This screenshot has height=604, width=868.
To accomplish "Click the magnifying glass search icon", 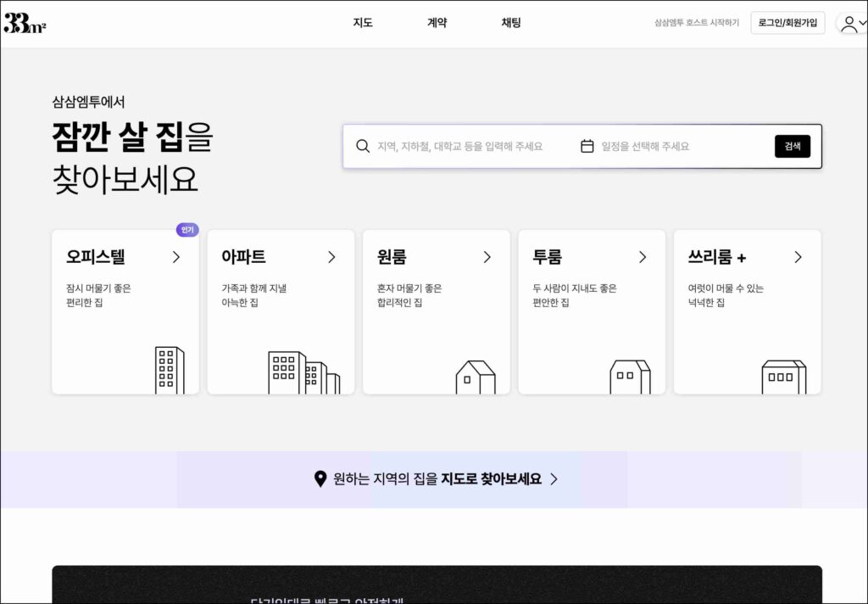I will 363,146.
